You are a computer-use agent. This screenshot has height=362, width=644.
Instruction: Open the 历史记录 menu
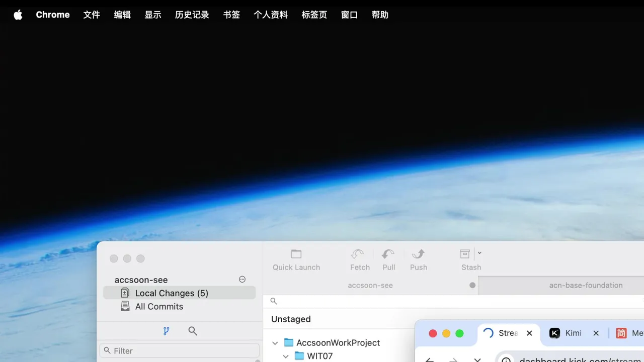click(192, 15)
